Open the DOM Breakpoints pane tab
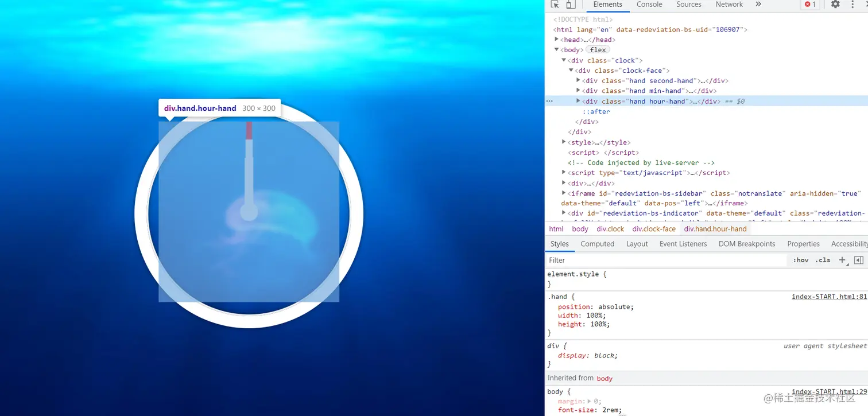The width and height of the screenshot is (868, 416). tap(747, 244)
